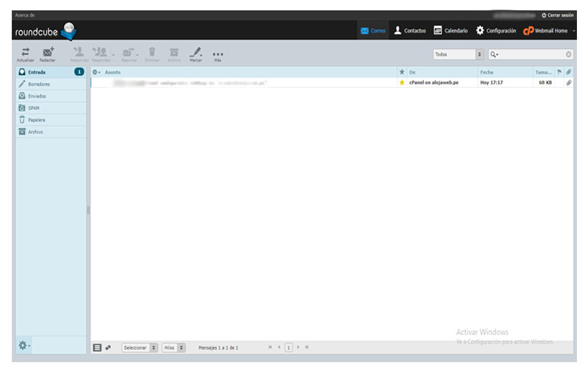Open the Hilos threads dropdown
588x371 pixels.
[173, 347]
